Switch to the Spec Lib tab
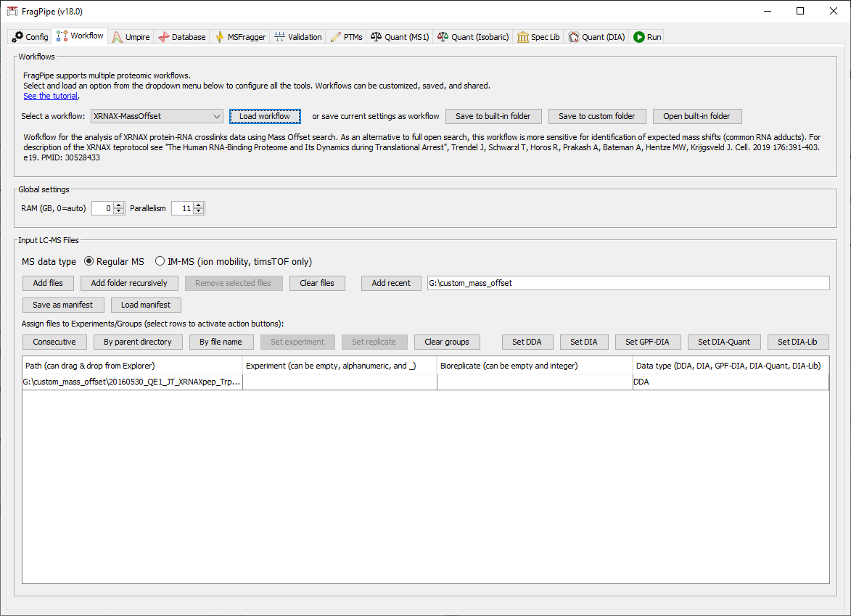The height and width of the screenshot is (616, 851). (x=538, y=37)
